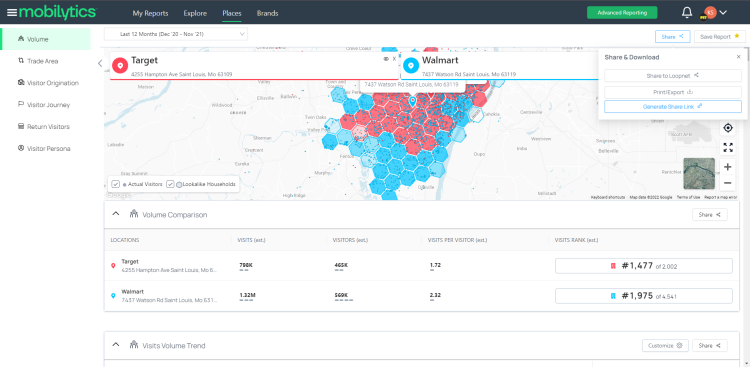Click the map recenter location icon
This screenshot has height=367, width=750.
coord(728,128)
